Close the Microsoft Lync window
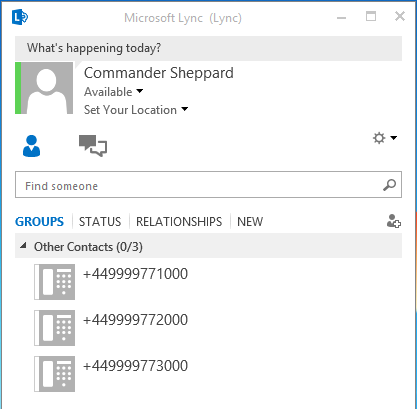Viewport: 417px width, 409px height. click(400, 16)
